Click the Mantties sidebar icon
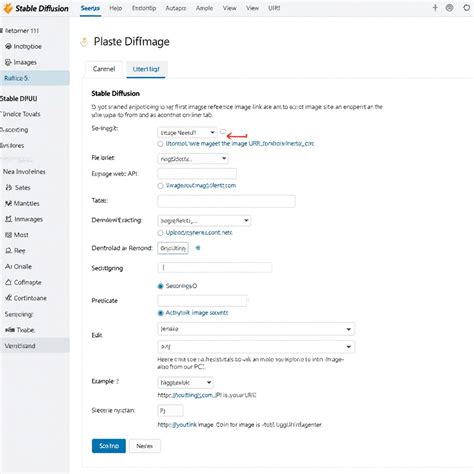This screenshot has height=474, width=474. [x=8, y=203]
